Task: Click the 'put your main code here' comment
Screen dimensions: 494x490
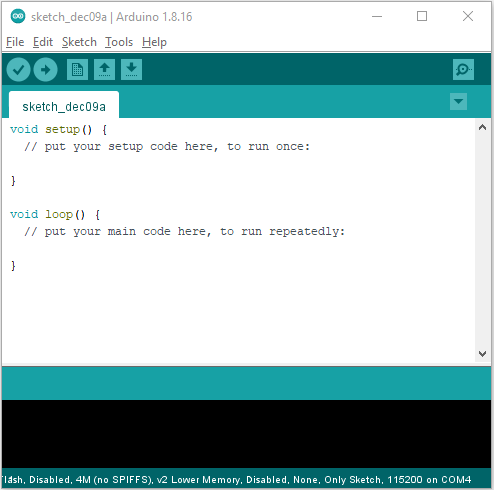Action: coord(184,231)
